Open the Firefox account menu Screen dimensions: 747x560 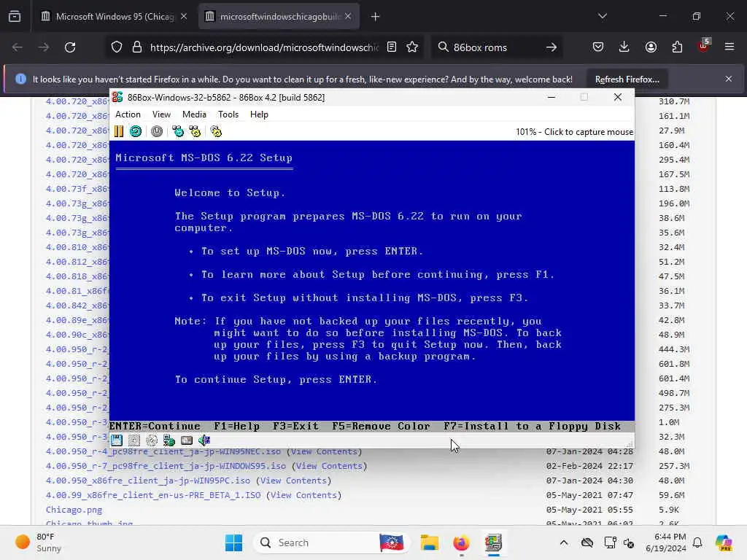coord(651,47)
